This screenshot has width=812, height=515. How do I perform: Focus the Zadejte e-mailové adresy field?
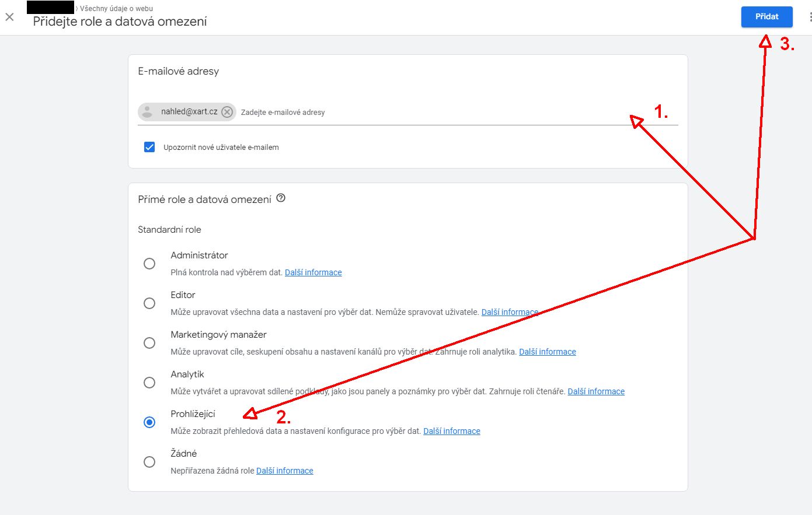458,112
